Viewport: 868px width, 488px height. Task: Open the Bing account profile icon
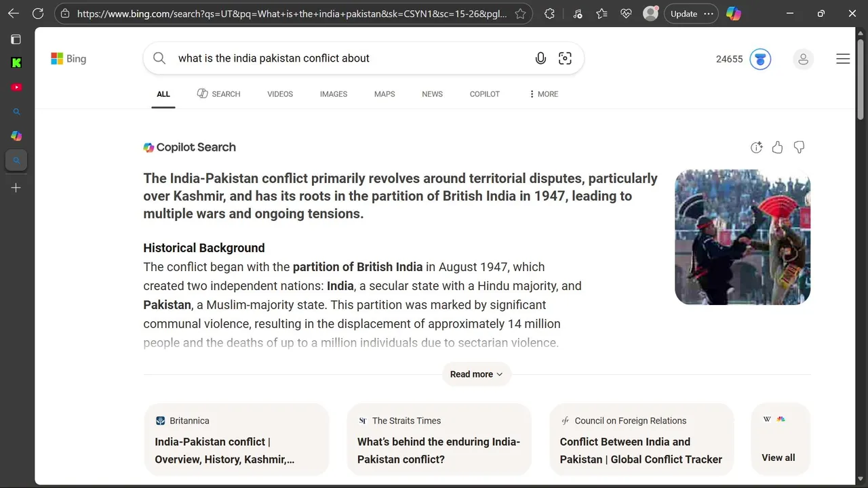803,59
